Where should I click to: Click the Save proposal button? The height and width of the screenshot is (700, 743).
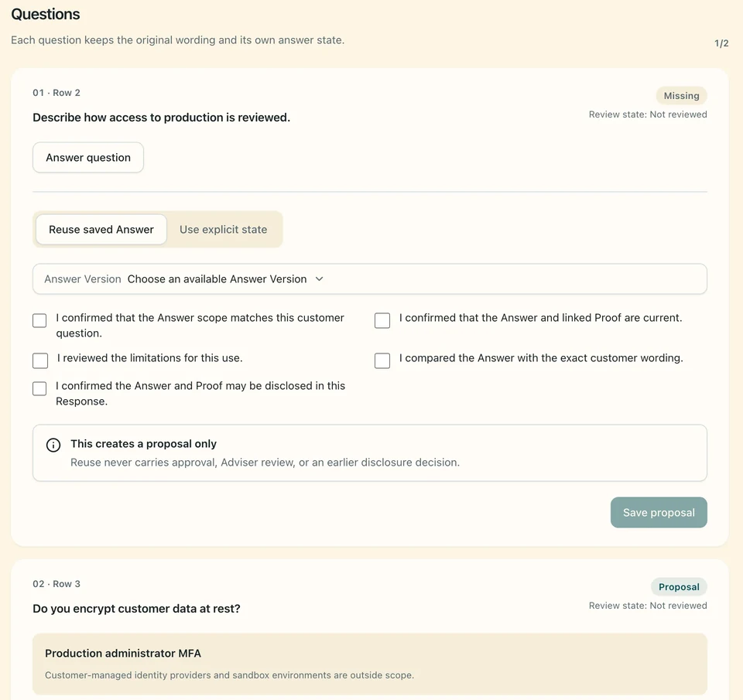[659, 513]
